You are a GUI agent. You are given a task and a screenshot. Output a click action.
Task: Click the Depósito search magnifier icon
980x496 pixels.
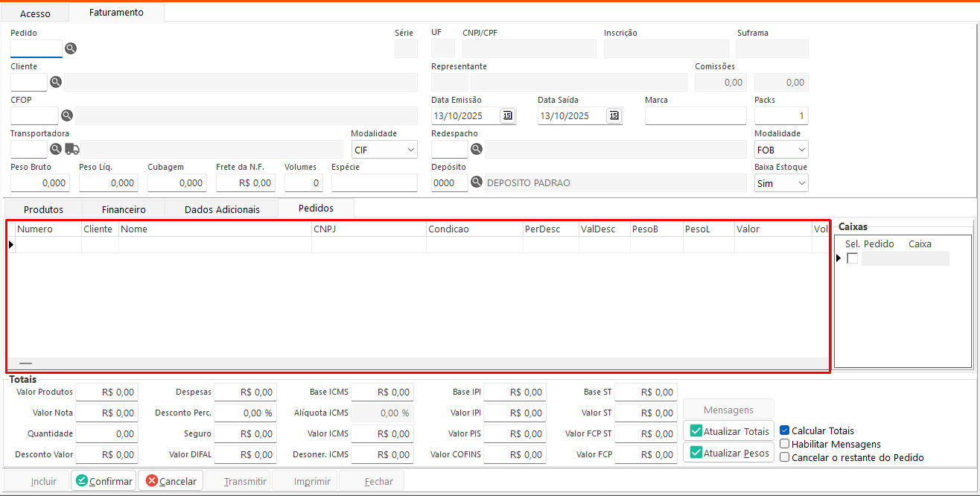coord(477,182)
